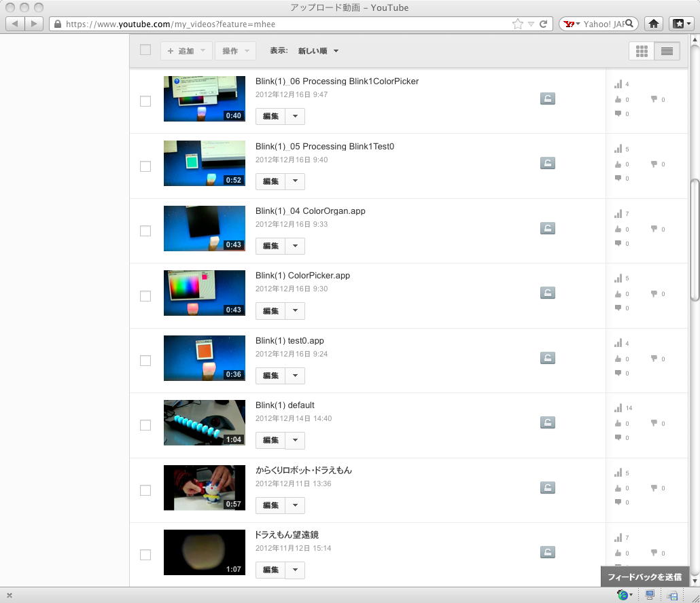Bookmark page with star icon
The width and height of the screenshot is (700, 603).
517,24
